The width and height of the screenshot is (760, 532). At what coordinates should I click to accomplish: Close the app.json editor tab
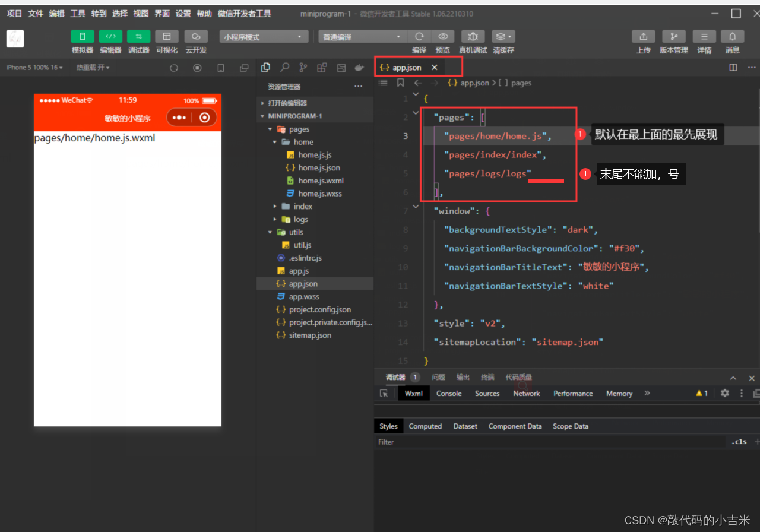434,68
